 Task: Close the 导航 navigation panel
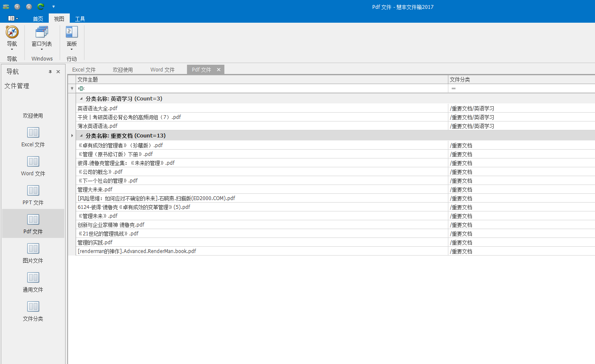58,72
